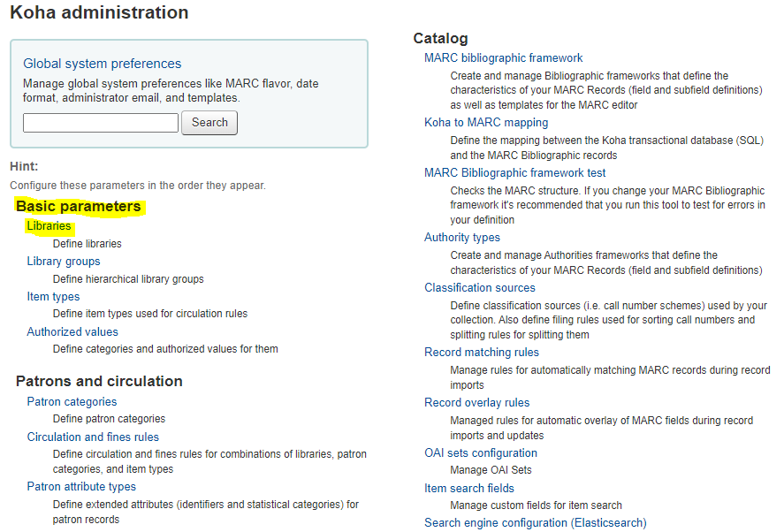Open Item types settings

[x=53, y=297]
